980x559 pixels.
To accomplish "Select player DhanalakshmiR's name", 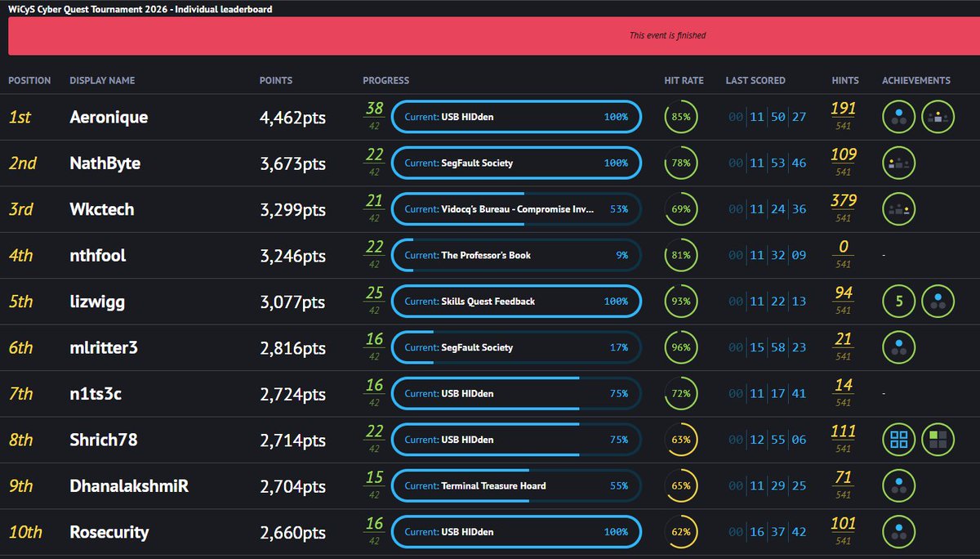I will pyautogui.click(x=130, y=486).
